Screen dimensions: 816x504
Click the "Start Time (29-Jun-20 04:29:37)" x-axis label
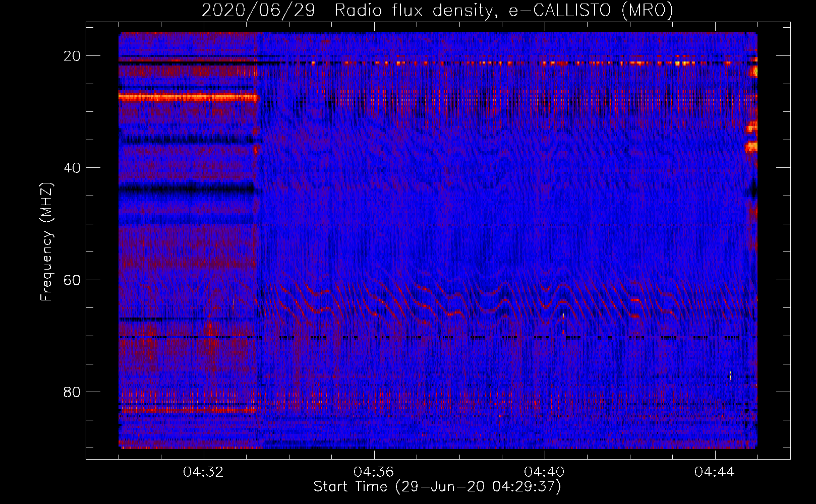click(437, 487)
